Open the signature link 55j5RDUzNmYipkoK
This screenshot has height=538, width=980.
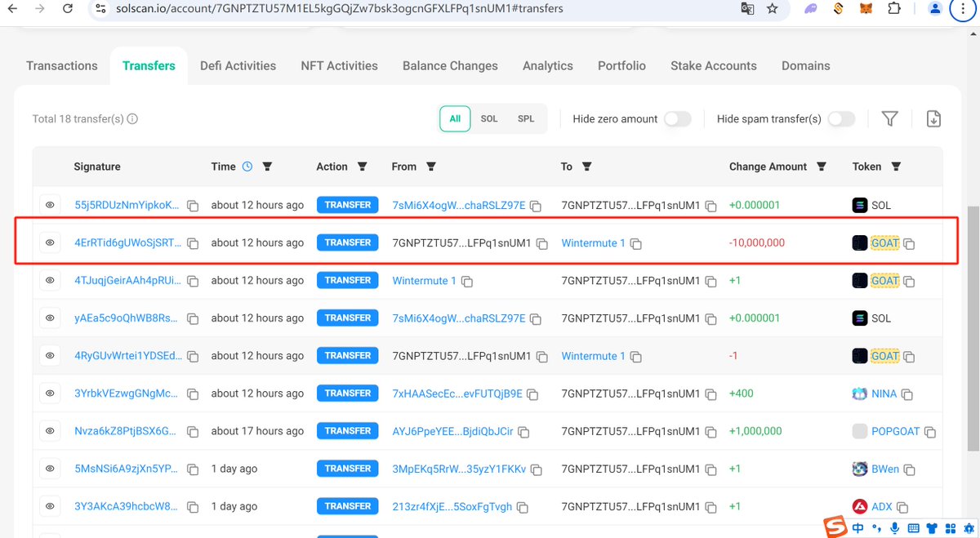(x=127, y=206)
